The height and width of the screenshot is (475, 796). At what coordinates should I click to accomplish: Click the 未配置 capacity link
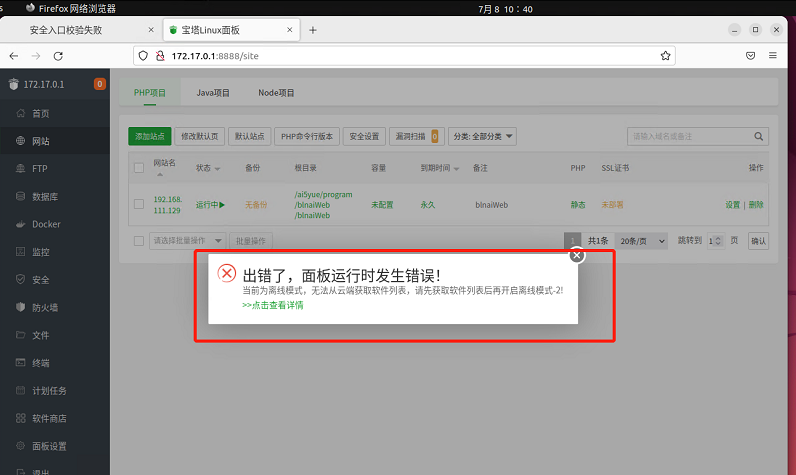(382, 205)
